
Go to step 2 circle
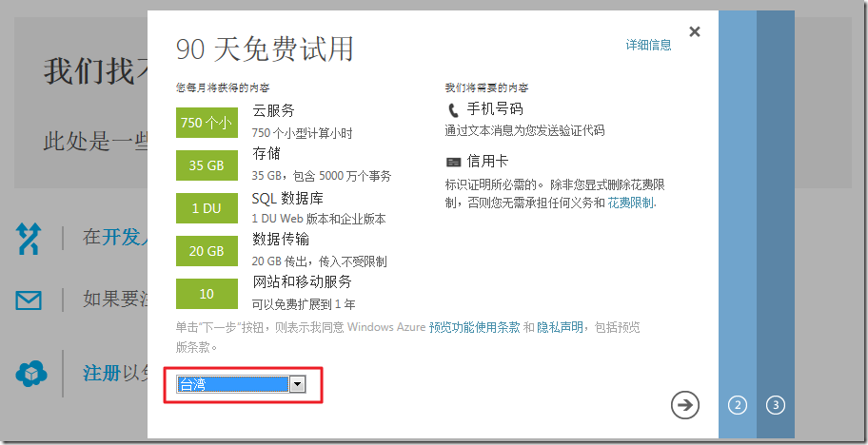(x=738, y=405)
